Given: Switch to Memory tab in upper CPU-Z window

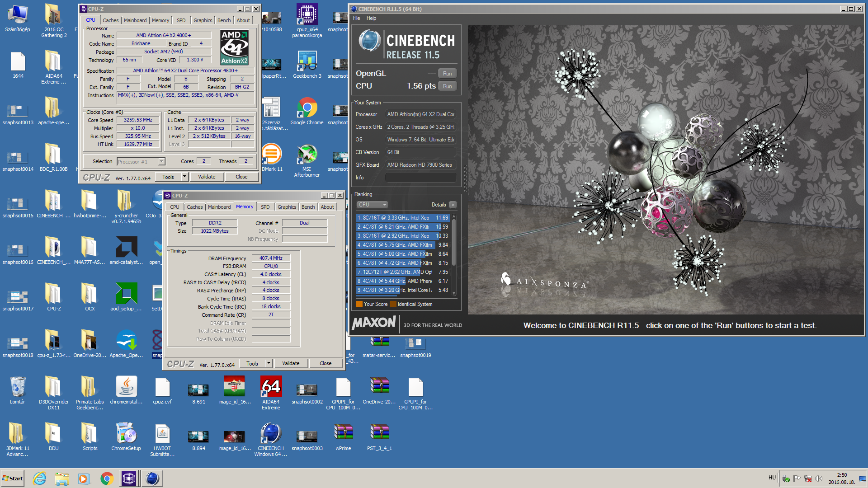Looking at the screenshot, I should pos(160,20).
